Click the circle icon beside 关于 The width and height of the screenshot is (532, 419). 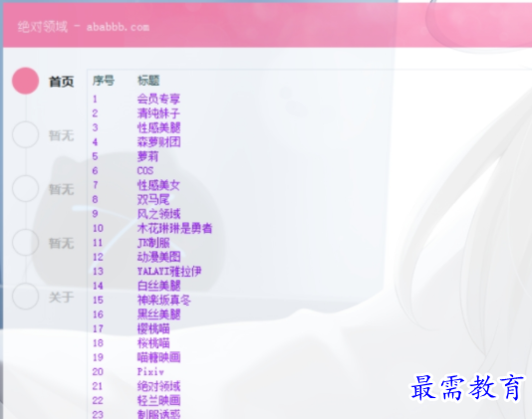(x=26, y=297)
